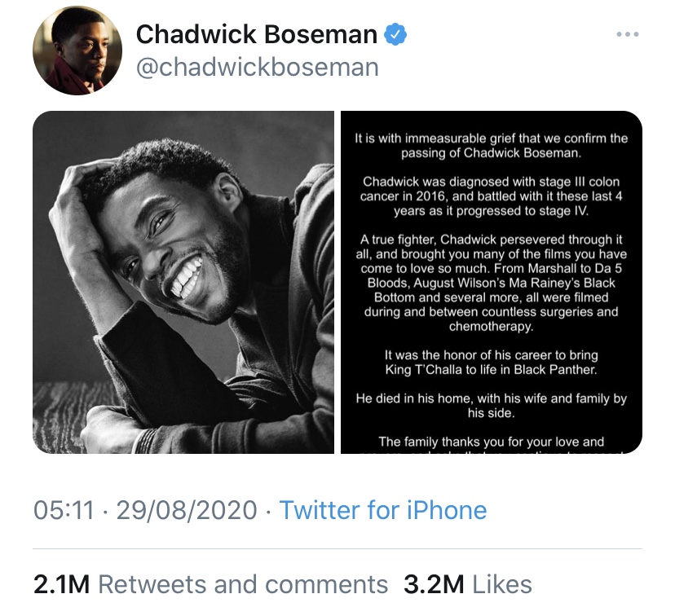Viewport: 675px width, 616px height.
Task: Click the 'immeasurable grief' opening paragraph
Action: [x=492, y=145]
